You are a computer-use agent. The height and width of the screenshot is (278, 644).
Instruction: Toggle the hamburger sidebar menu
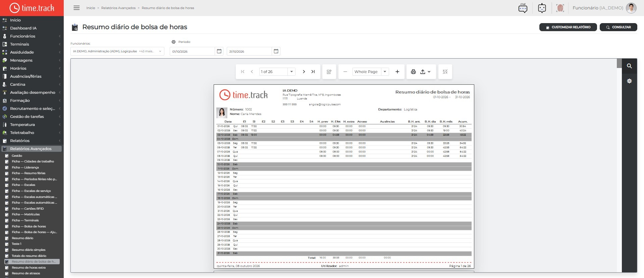[x=76, y=8]
